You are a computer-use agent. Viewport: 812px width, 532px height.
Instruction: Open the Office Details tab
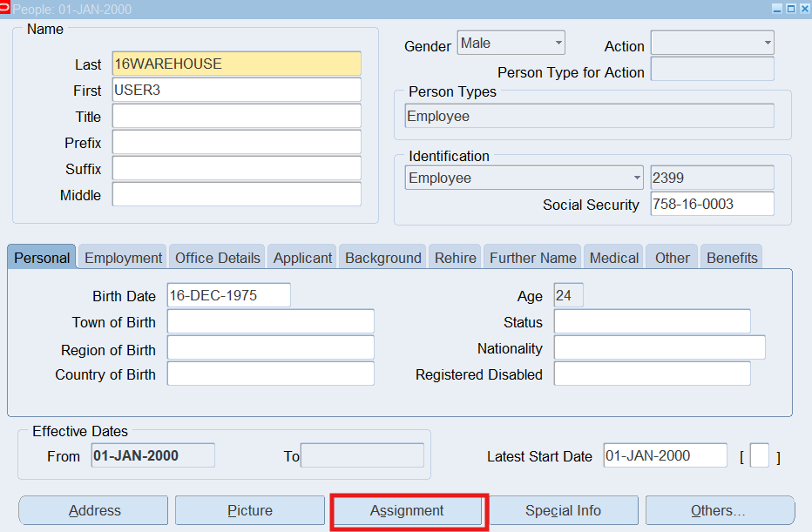pos(217,258)
